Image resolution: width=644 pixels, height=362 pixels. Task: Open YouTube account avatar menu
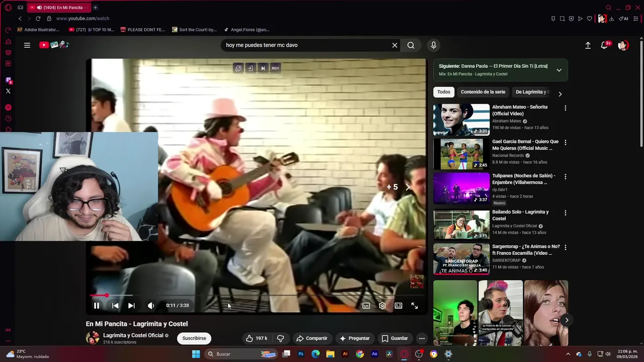(623, 45)
